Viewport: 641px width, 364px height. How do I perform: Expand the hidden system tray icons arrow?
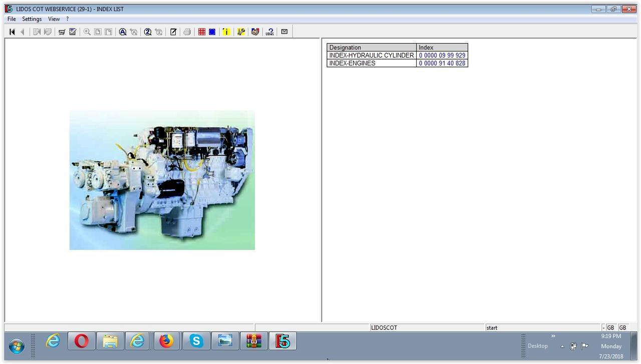[x=562, y=346]
